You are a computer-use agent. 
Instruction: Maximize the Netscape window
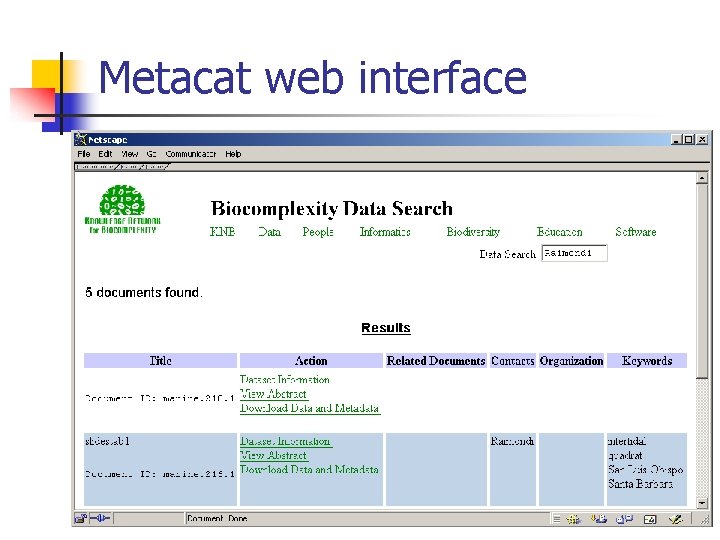coord(688,139)
